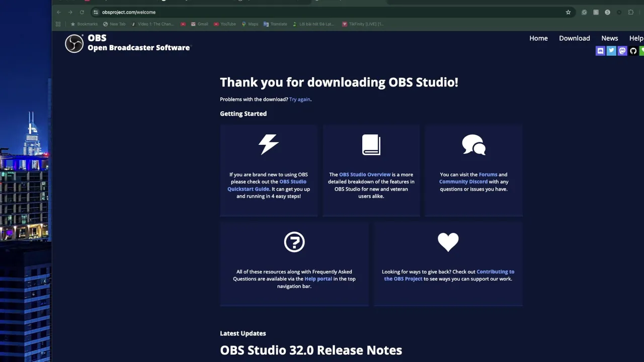Open the Maps bookmark
The width and height of the screenshot is (644, 362).
pos(250,24)
